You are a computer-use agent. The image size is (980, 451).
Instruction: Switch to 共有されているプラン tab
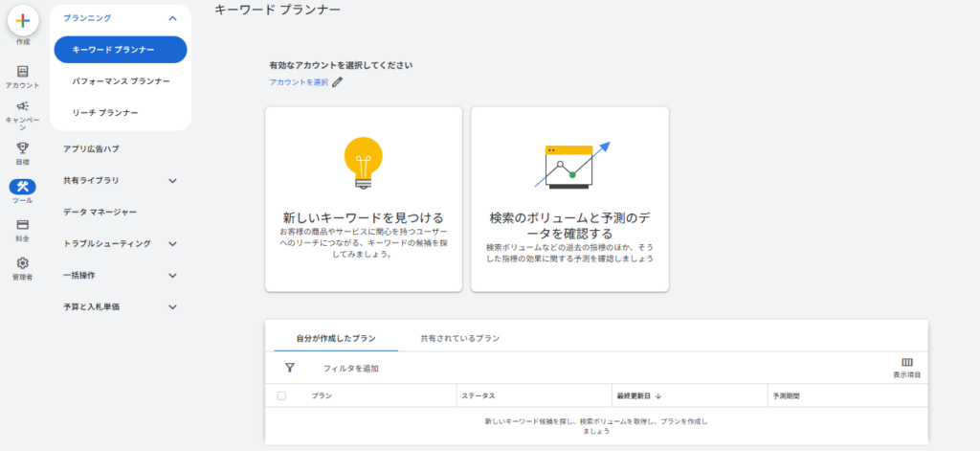460,339
